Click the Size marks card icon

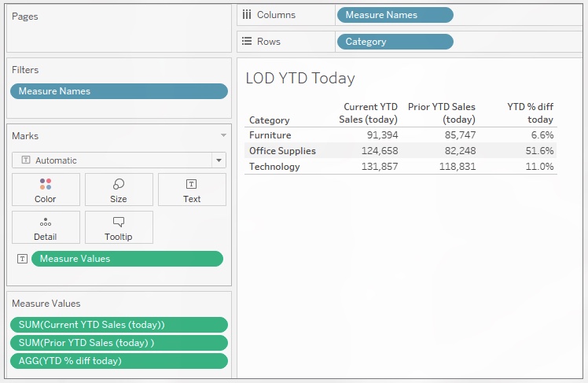click(x=119, y=185)
